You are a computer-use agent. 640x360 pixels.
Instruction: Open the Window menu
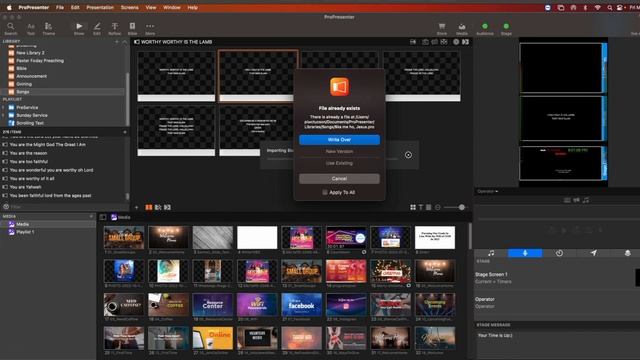tap(172, 7)
